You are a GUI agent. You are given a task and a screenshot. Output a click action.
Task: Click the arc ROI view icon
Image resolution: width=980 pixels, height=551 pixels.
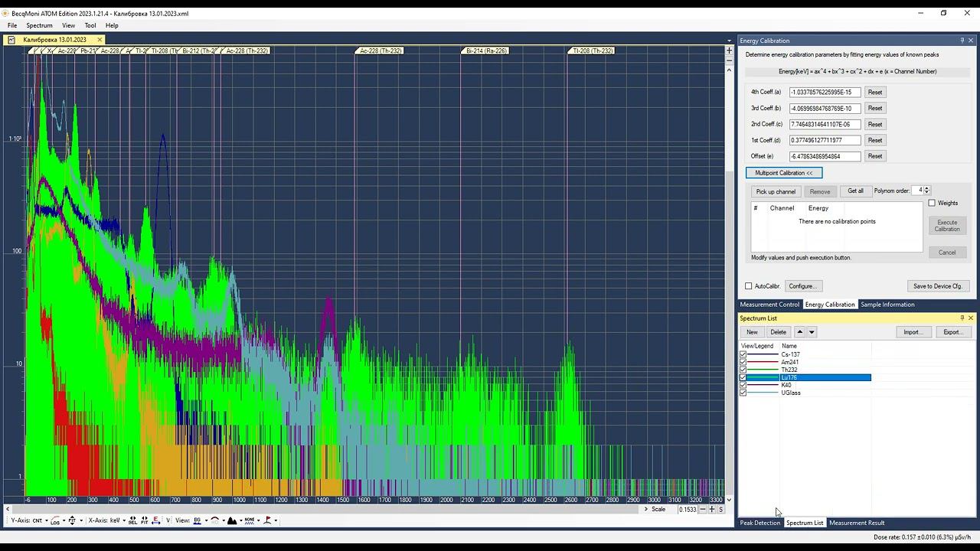tap(215, 520)
